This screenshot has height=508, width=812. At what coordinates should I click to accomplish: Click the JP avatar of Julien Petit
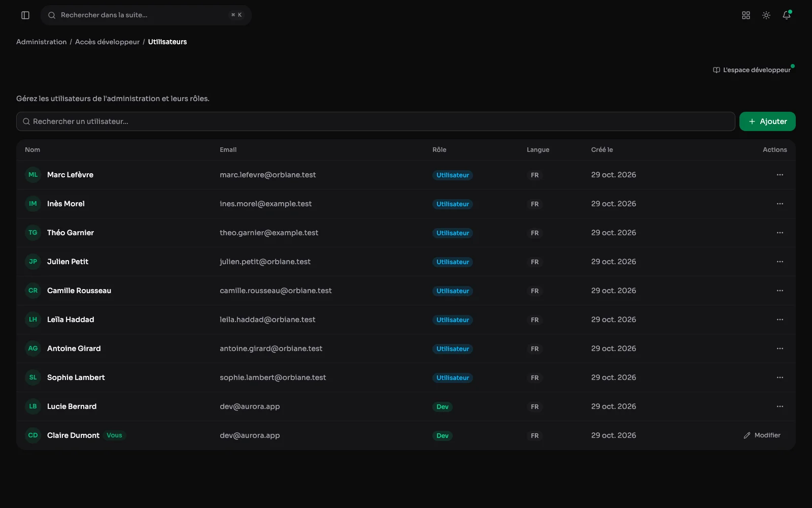click(x=33, y=262)
